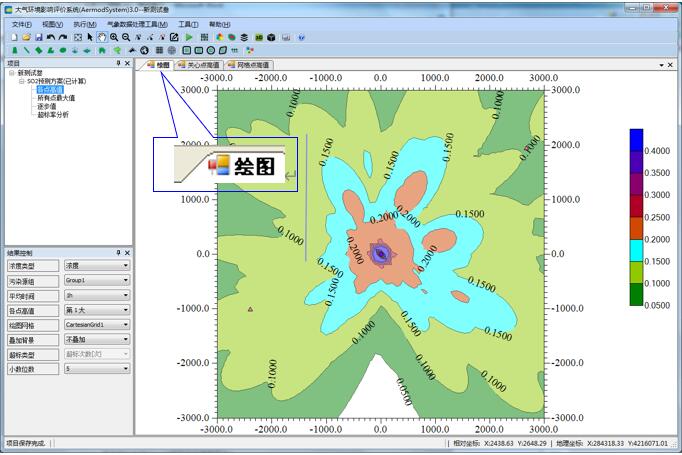The image size is (682, 455).
Task: Open the 浓度类型 dropdown
Action: (x=126, y=266)
